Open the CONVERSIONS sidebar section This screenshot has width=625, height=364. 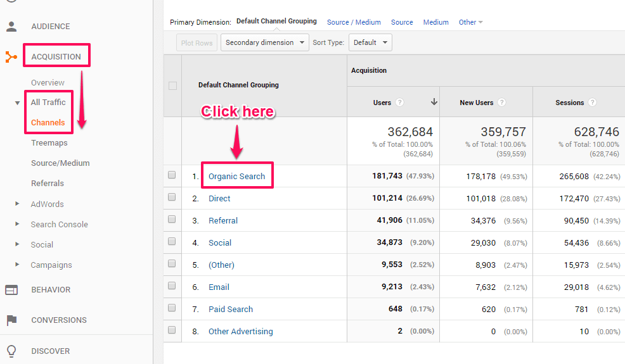(59, 320)
